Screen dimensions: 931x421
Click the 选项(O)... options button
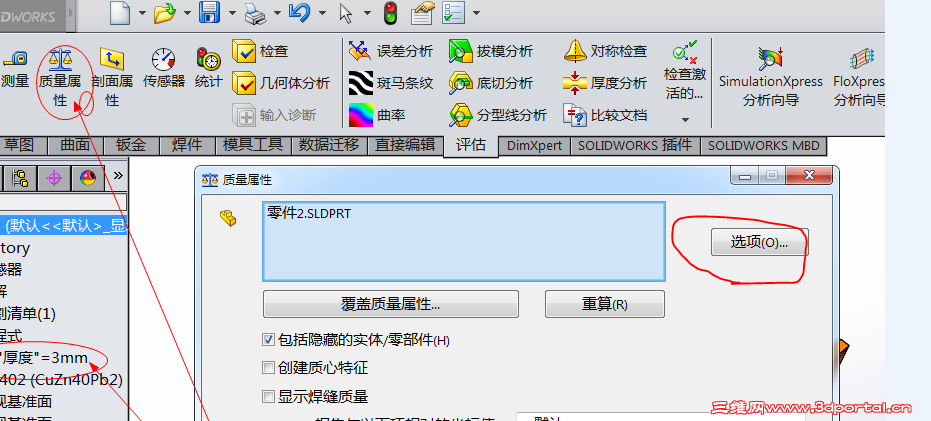[759, 243]
